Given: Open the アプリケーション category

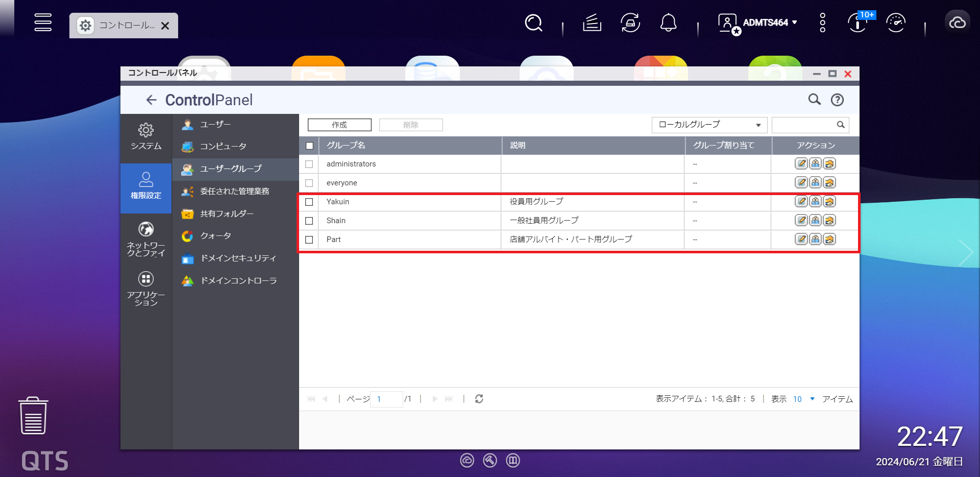Looking at the screenshot, I should click(x=146, y=289).
